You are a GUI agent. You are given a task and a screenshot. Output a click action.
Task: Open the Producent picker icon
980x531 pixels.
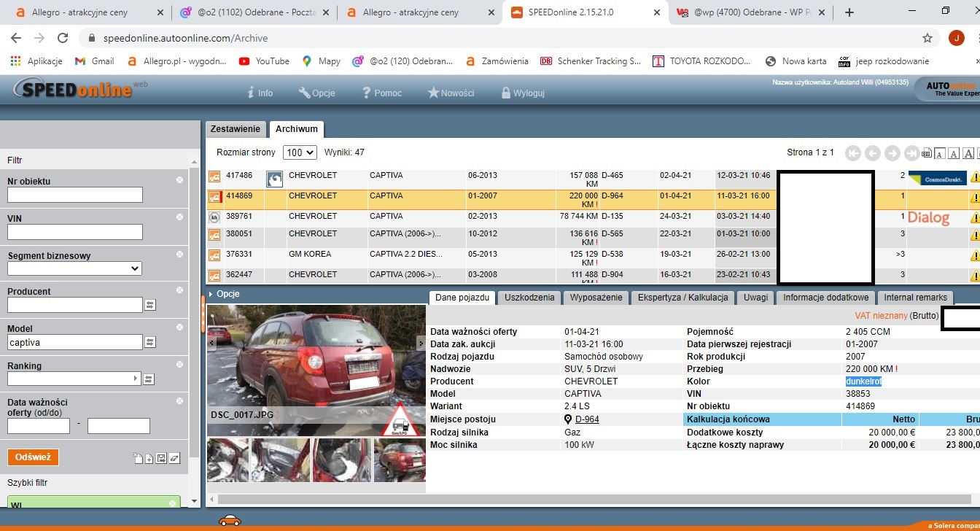[x=150, y=305]
